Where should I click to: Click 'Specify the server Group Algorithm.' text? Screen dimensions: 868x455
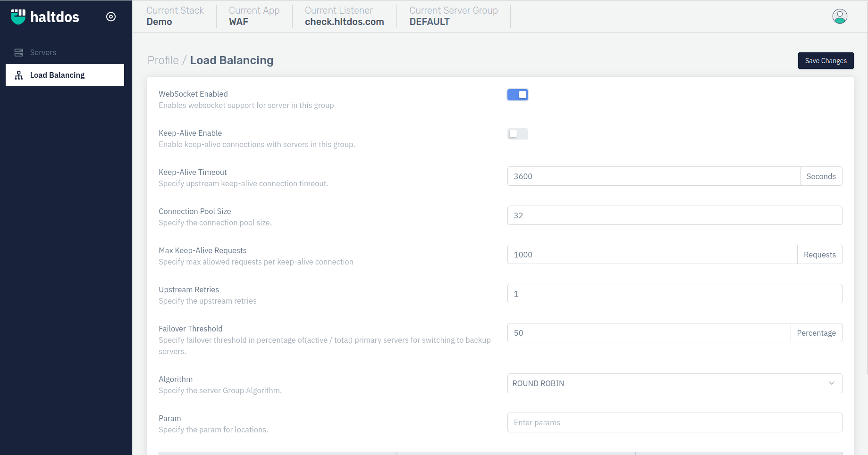220,390
